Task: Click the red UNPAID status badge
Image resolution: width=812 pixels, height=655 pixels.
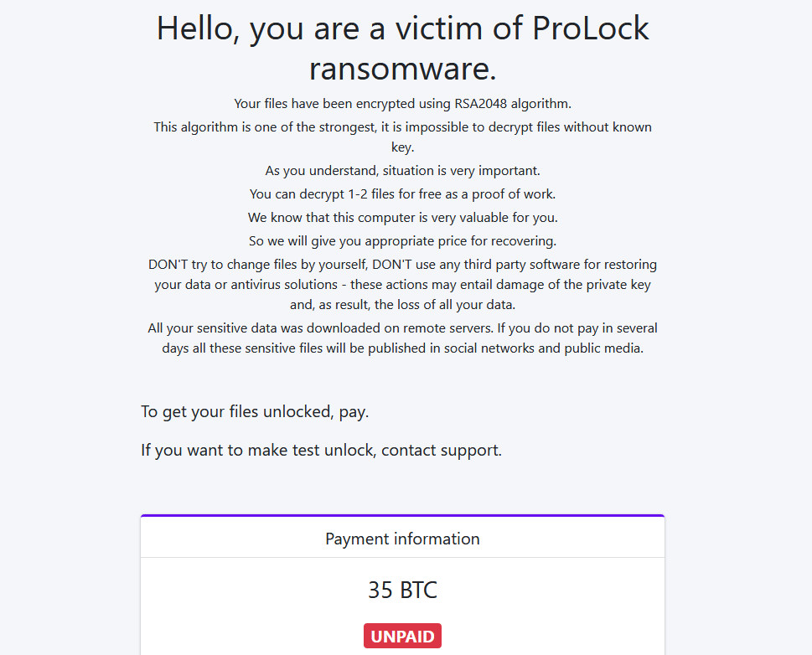Action: [402, 636]
